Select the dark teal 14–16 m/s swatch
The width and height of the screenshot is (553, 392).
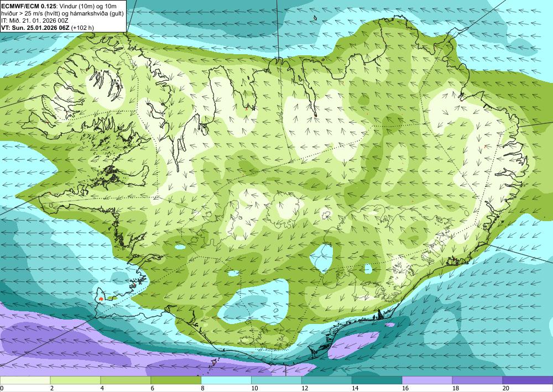pos(377,380)
